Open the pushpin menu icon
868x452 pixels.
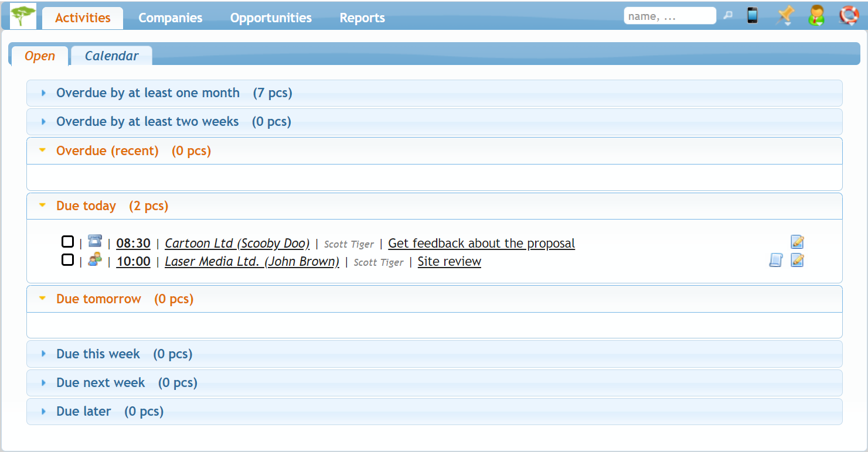coord(784,16)
